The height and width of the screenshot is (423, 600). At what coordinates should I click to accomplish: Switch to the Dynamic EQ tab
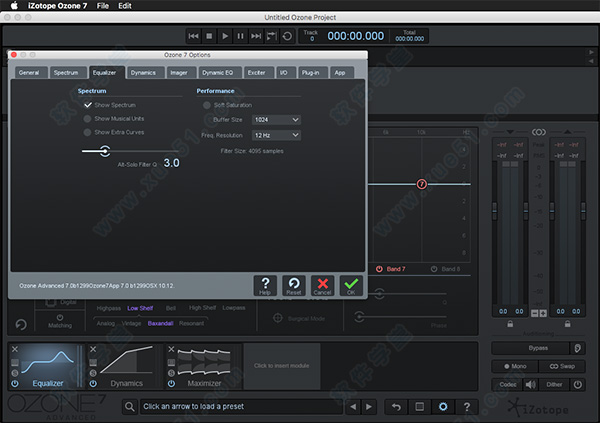click(220, 72)
